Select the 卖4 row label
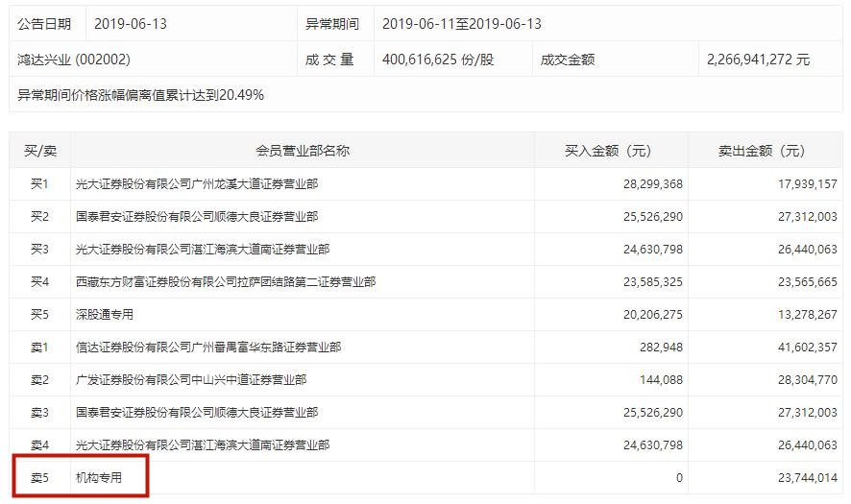The width and height of the screenshot is (851, 504). (x=39, y=444)
